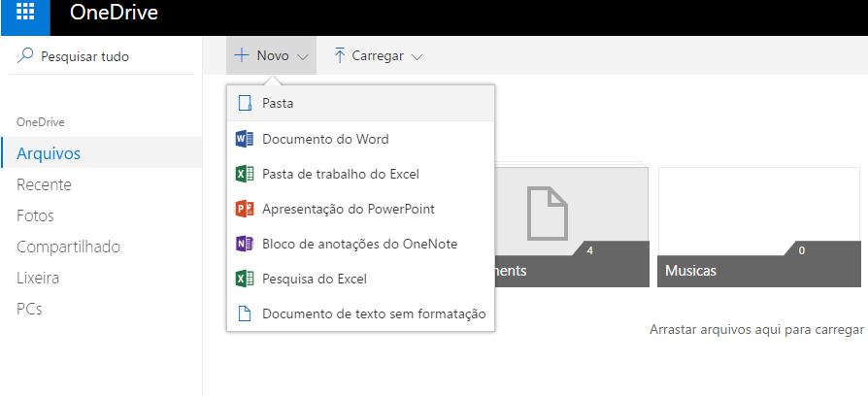
Task: Click the Carregar button label
Action: tap(378, 56)
